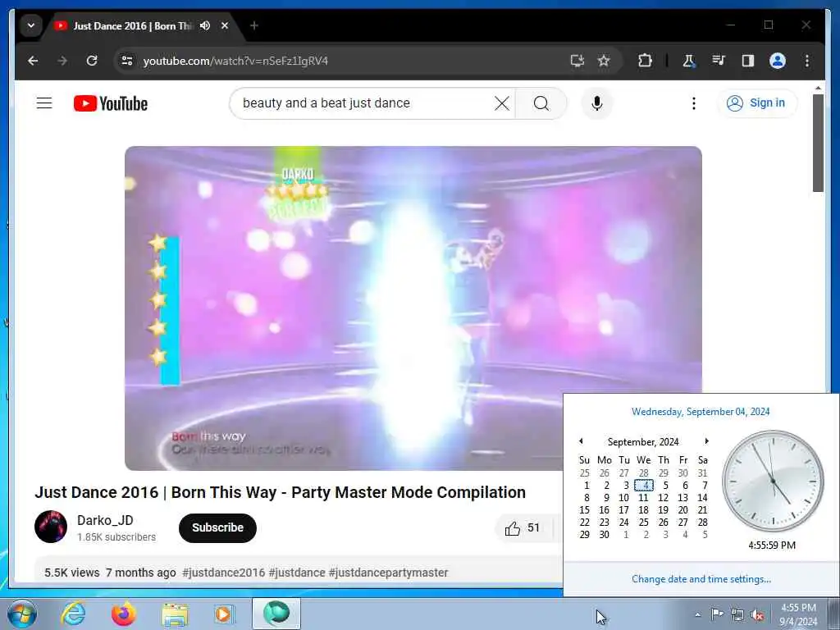Open Change date and time settings link

(x=701, y=579)
